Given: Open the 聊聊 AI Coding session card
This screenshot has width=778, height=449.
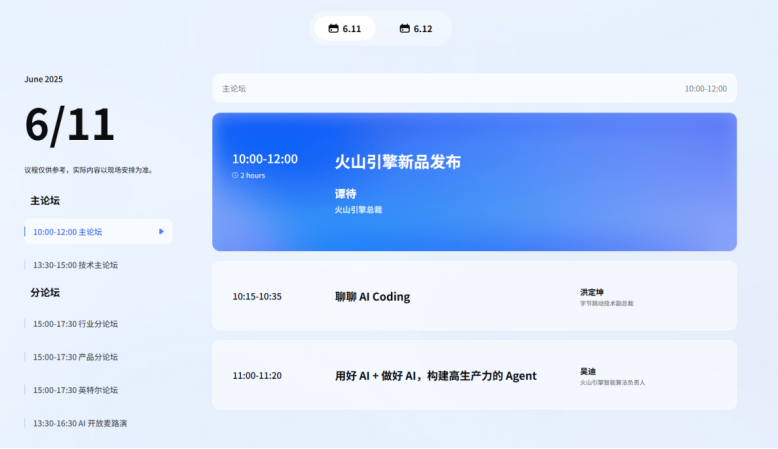Looking at the screenshot, I should pos(474,296).
